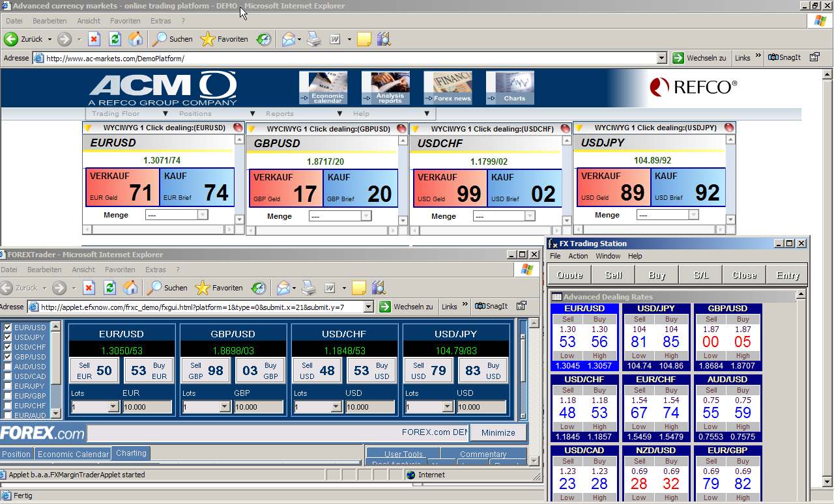The image size is (834, 504).
Task: Open the Action menu in FX Trading Station
Action: pos(578,256)
